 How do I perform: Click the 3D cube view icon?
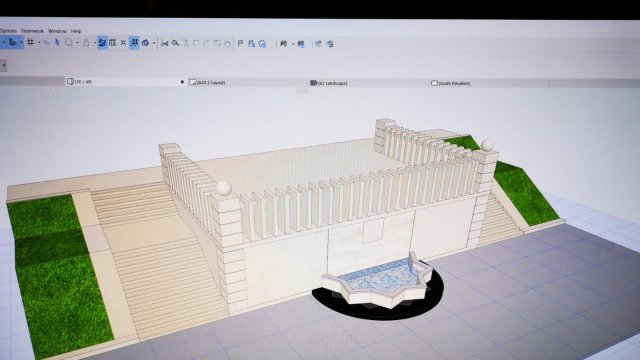(x=145, y=42)
